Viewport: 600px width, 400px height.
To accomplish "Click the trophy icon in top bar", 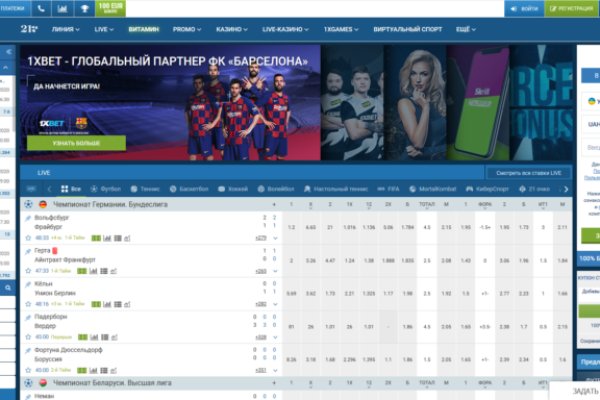I will tap(84, 8).
